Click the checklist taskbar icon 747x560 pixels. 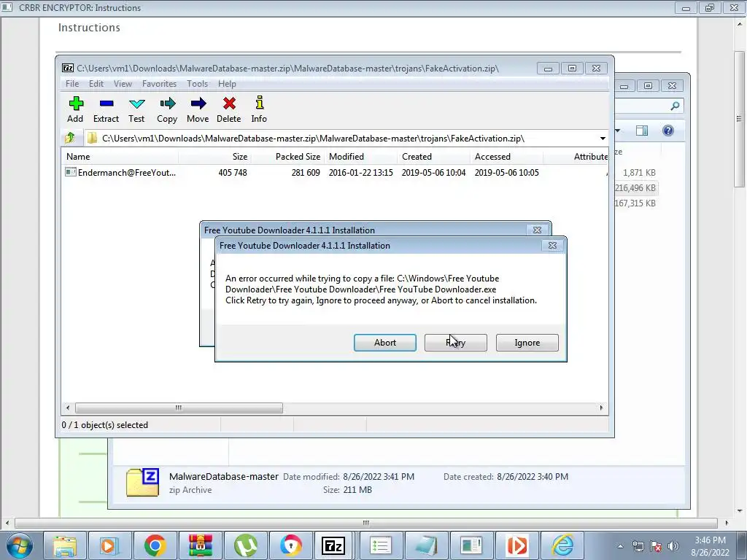pos(381,545)
